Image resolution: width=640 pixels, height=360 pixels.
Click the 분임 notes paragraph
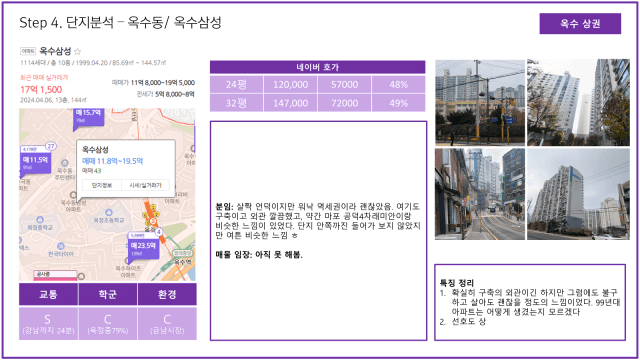[x=318, y=221]
